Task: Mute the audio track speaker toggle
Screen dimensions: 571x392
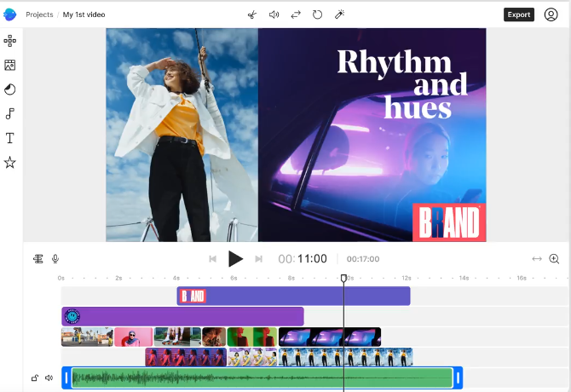Action: coord(49,378)
